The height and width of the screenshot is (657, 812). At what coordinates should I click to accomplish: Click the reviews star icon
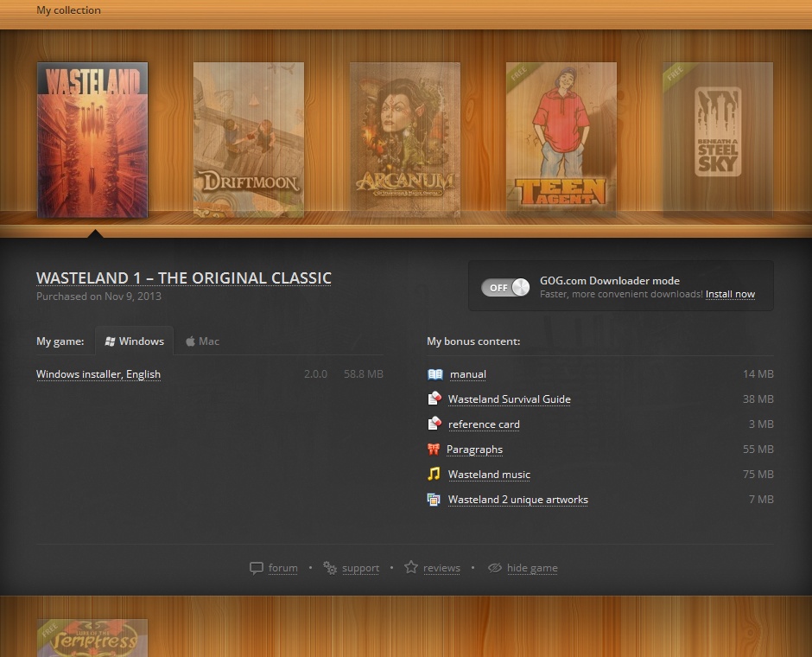click(411, 567)
